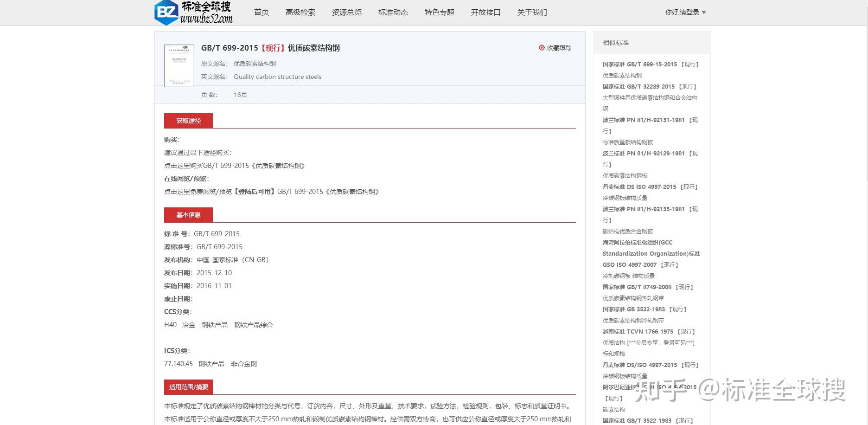Click the standard document cover thumbnail
Viewport: 868px width, 425px height.
[180, 65]
